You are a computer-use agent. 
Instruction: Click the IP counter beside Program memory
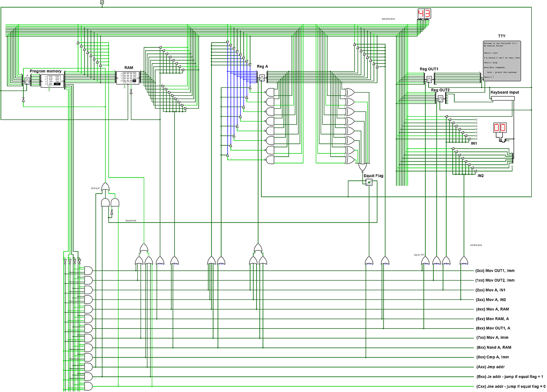tap(27, 80)
